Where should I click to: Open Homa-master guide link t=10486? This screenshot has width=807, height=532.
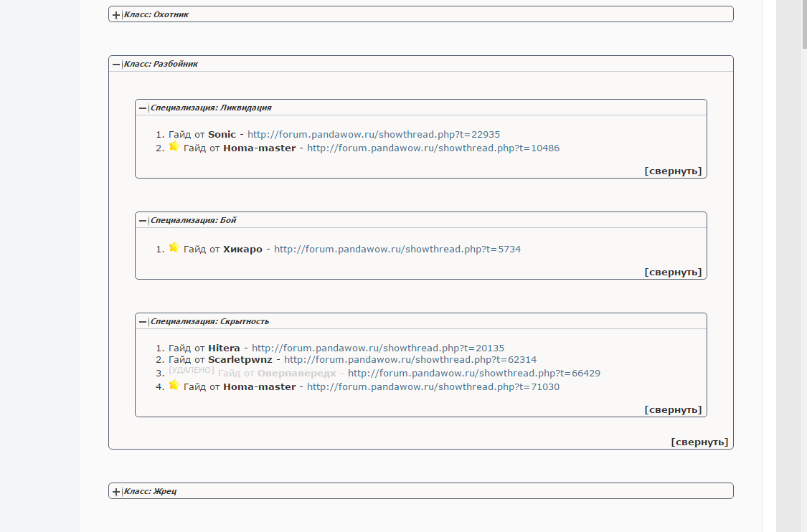pyautogui.click(x=433, y=148)
